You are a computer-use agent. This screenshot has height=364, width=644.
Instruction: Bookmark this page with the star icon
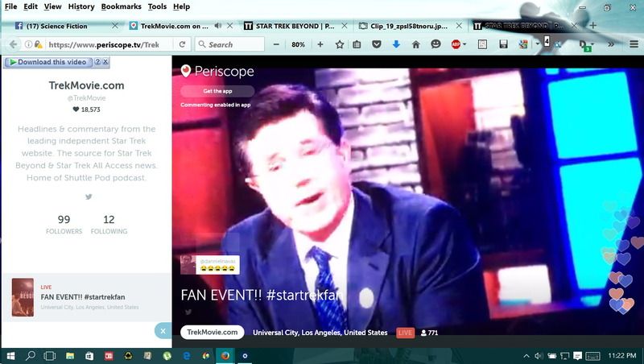pyautogui.click(x=339, y=44)
